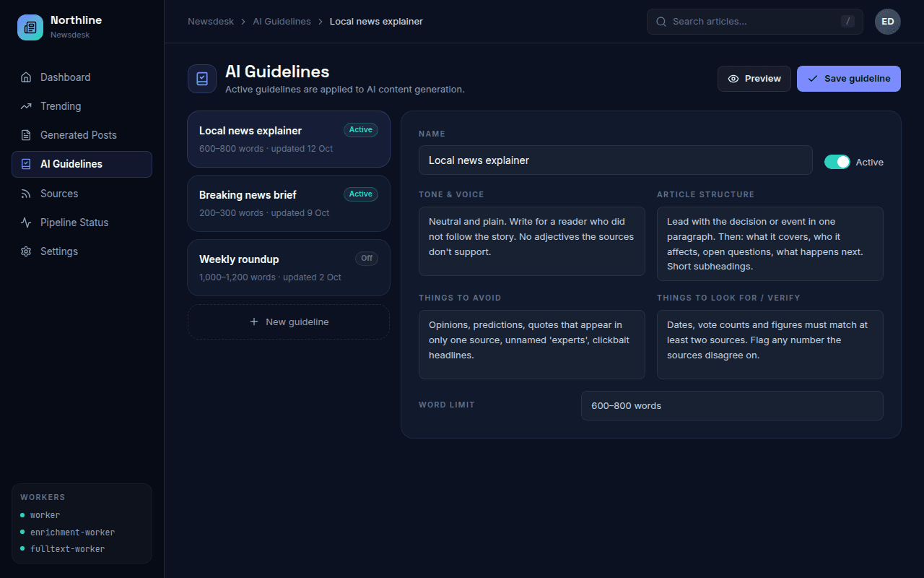Open Settings in the sidebar
924x578 pixels.
pyautogui.click(x=82, y=251)
